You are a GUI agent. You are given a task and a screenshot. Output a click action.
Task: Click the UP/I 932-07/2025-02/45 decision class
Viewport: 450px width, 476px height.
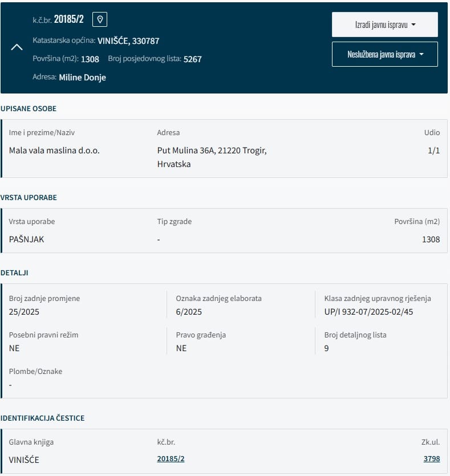pyautogui.click(x=369, y=312)
